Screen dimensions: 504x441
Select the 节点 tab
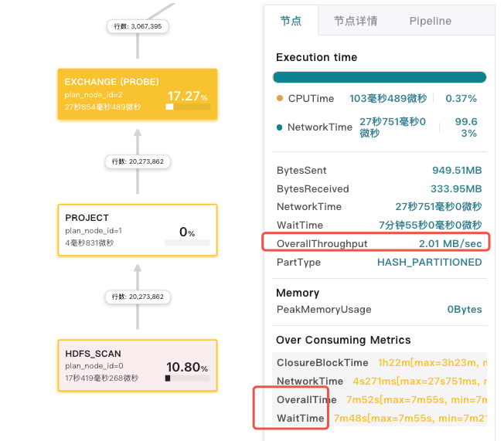(x=291, y=21)
